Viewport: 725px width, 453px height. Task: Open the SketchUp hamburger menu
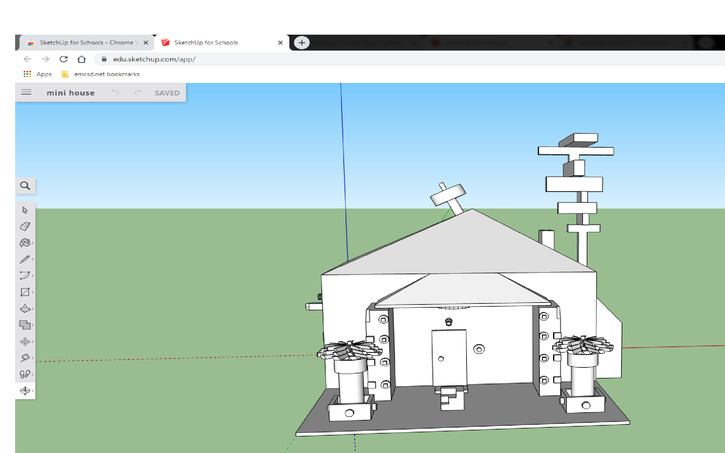pyautogui.click(x=26, y=93)
